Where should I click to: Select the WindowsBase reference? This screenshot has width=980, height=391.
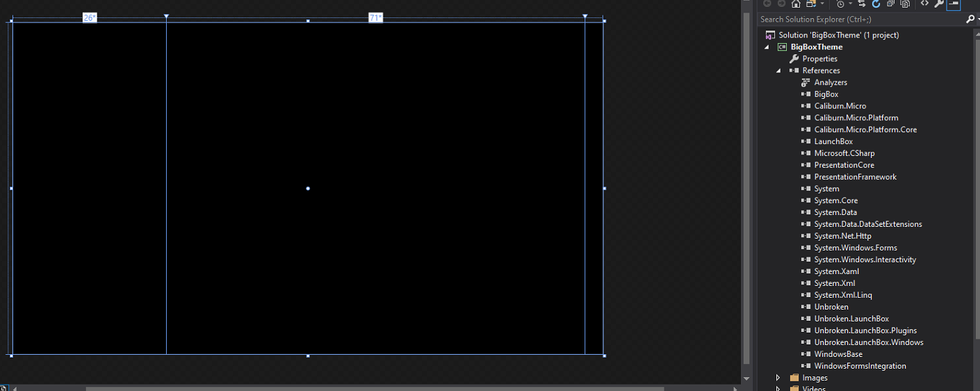click(x=838, y=355)
